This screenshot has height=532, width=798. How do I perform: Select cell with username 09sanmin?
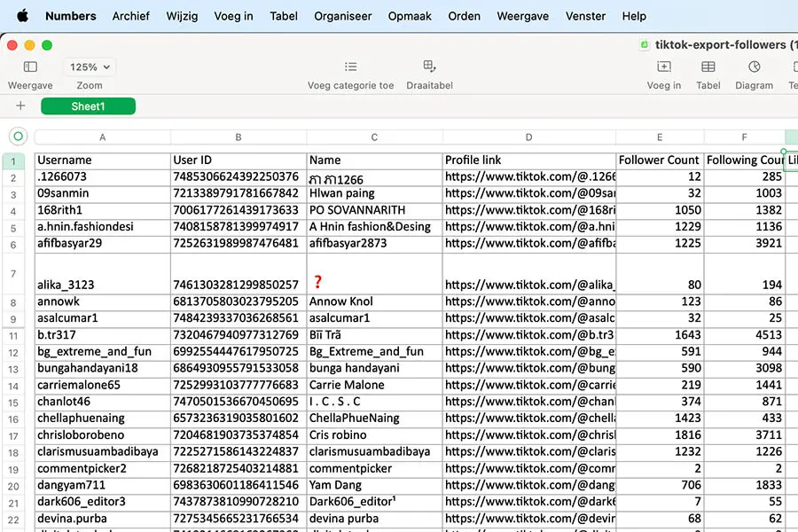pyautogui.click(x=102, y=193)
